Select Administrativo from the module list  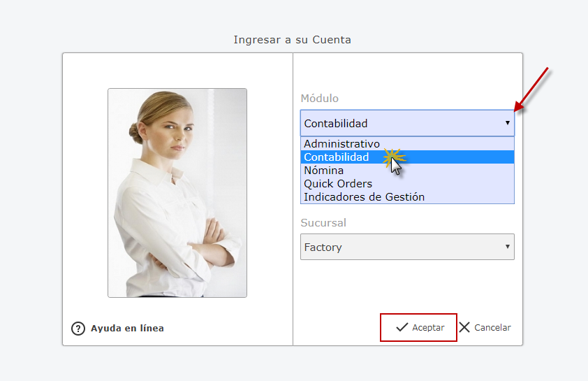coord(341,144)
